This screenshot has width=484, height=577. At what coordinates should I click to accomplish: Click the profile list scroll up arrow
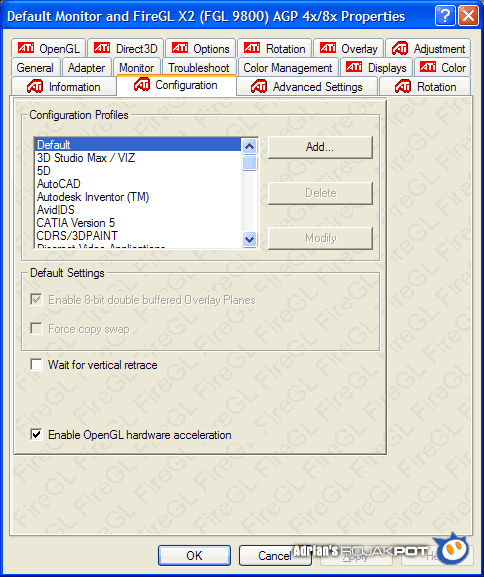pos(250,146)
